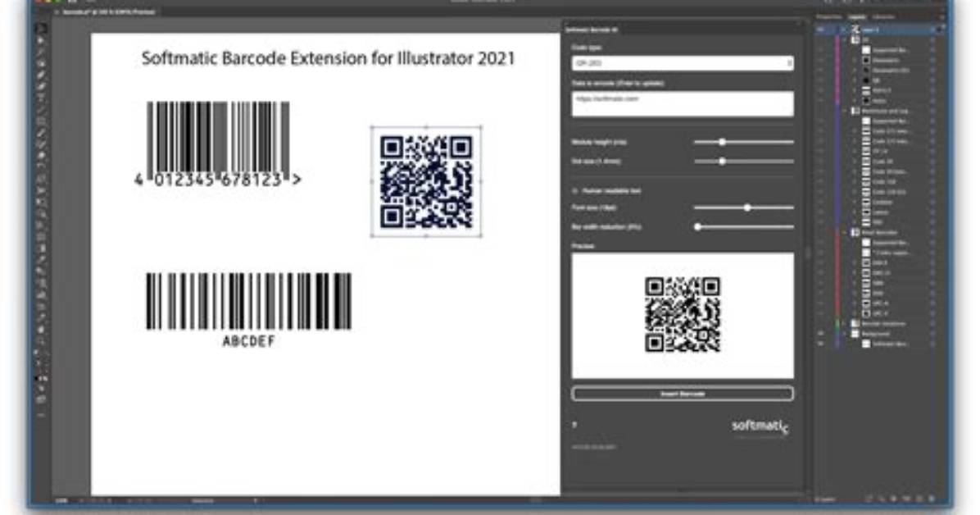Collapse the 2D group disclosure triangle
980x515 pixels.
coord(844,39)
